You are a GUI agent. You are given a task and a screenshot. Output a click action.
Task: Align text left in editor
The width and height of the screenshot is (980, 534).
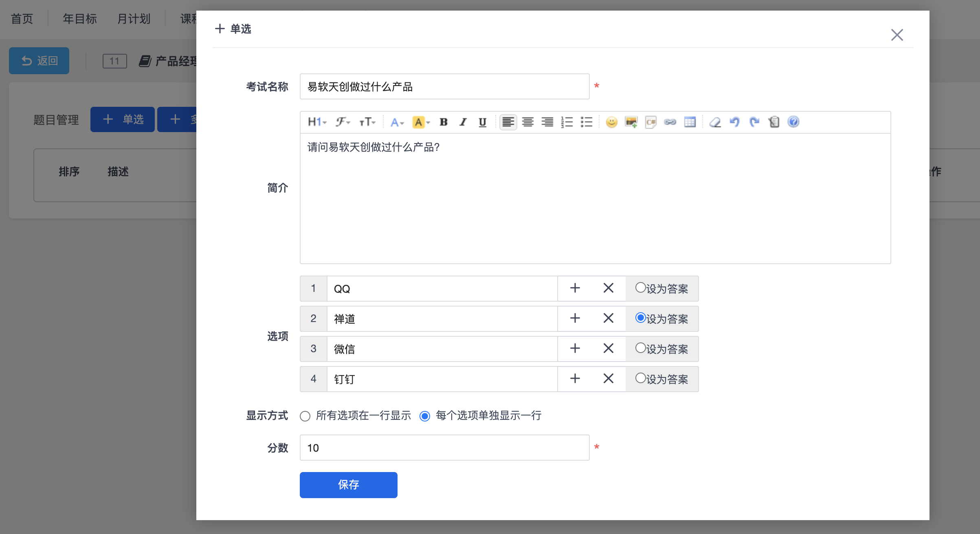click(508, 122)
